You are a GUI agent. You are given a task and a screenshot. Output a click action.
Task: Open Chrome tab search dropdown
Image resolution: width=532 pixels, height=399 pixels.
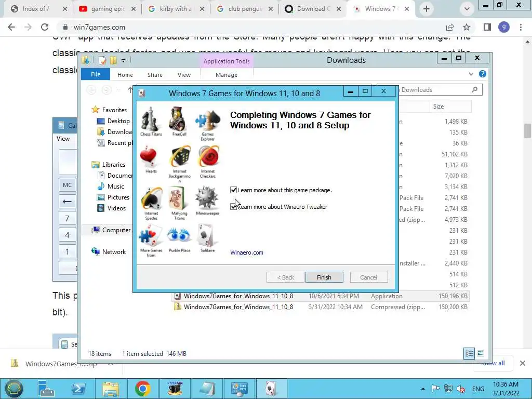[467, 9]
